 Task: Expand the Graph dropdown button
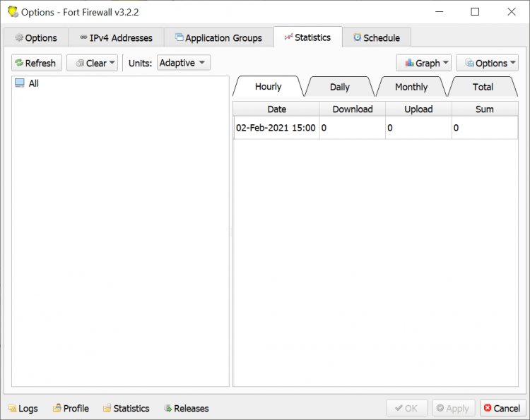423,63
